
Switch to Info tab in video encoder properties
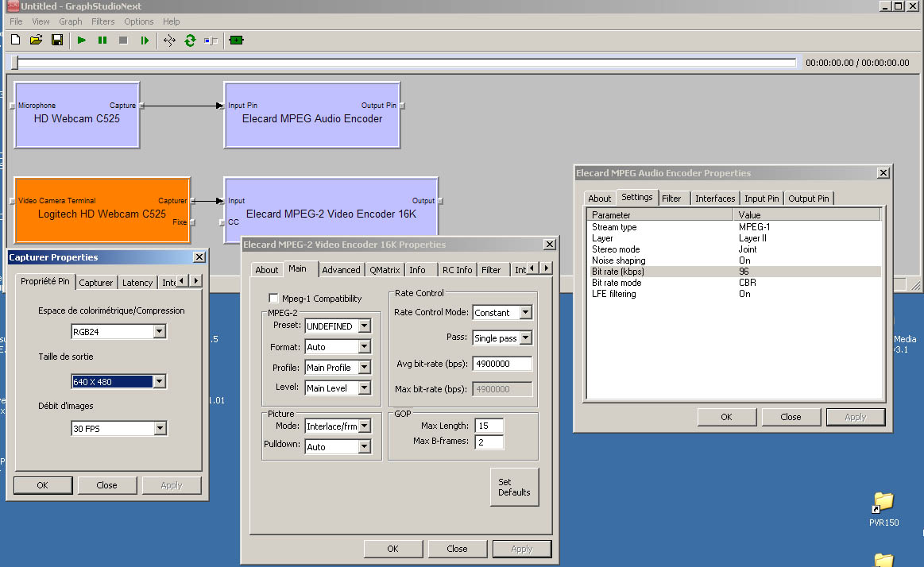tap(417, 270)
